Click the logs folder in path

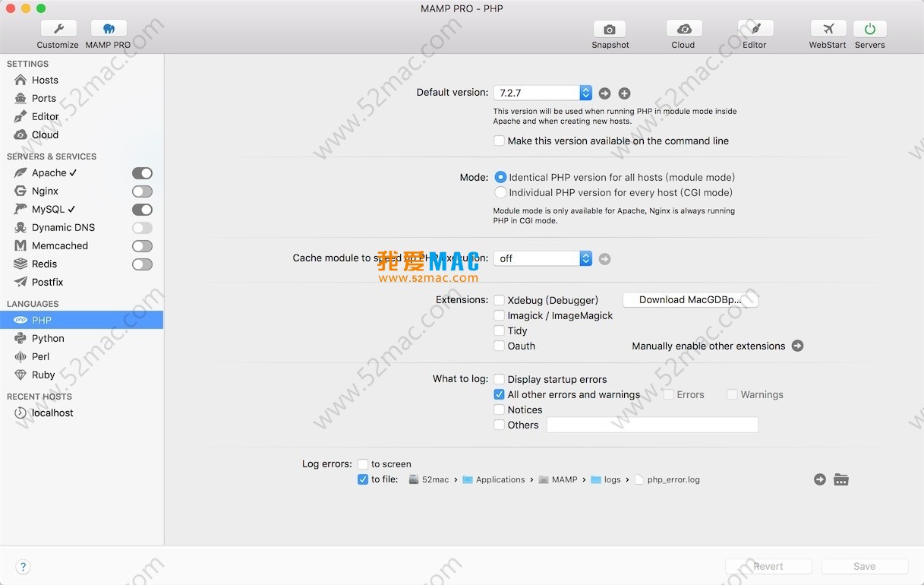point(606,479)
